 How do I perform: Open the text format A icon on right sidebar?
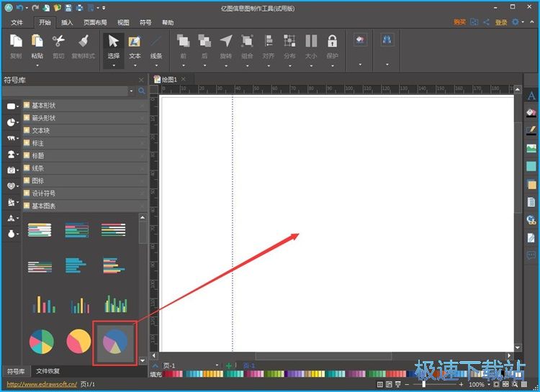click(531, 96)
